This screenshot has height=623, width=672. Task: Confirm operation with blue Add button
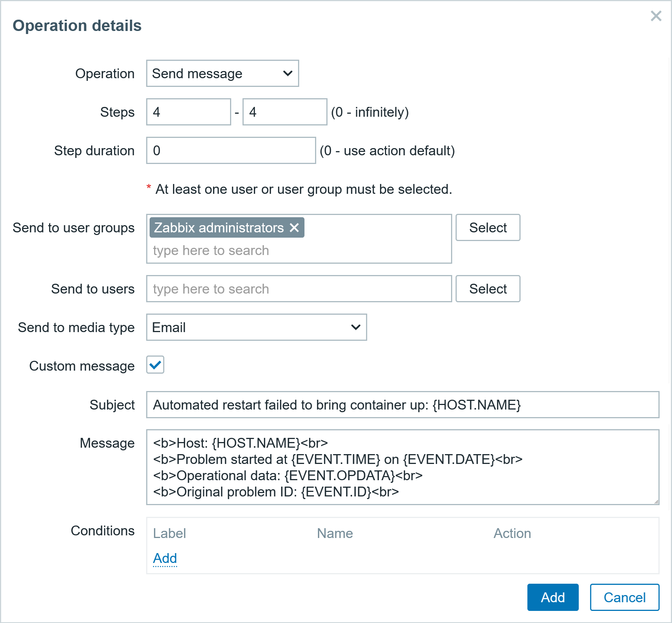(x=553, y=597)
